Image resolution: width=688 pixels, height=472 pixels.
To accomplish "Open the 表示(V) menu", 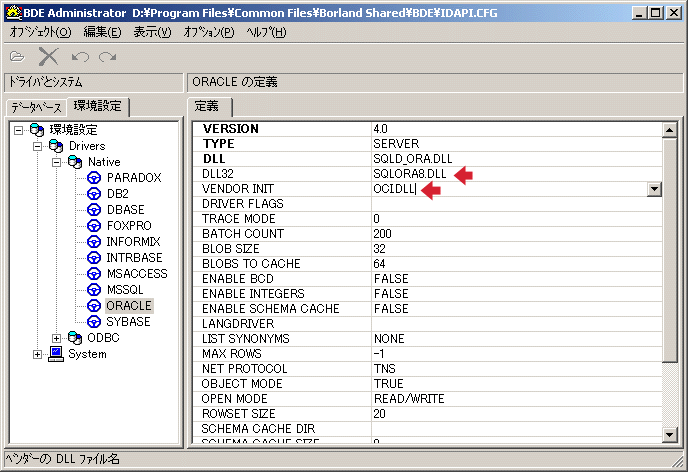I will point(152,32).
